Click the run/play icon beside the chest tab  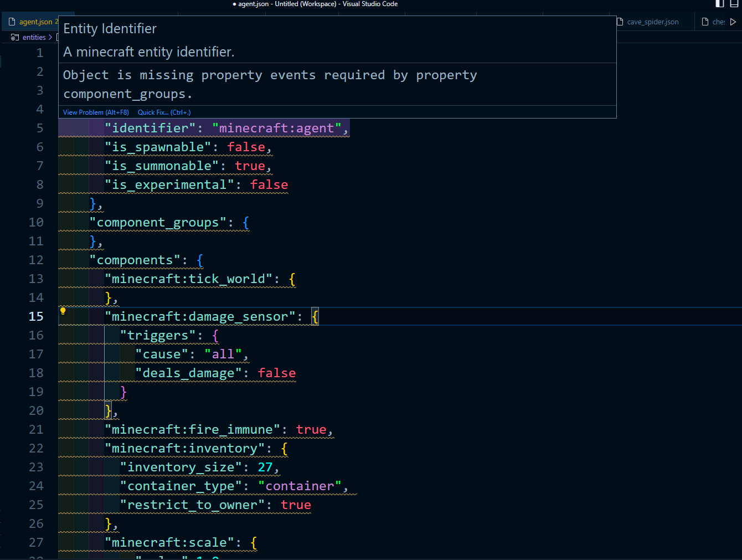(x=734, y=22)
